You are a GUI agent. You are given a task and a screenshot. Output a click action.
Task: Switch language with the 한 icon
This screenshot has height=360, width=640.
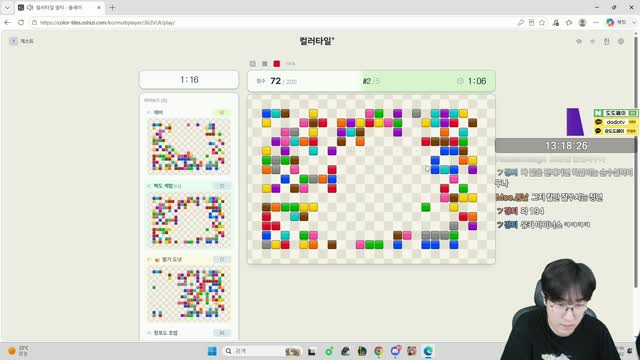(607, 41)
